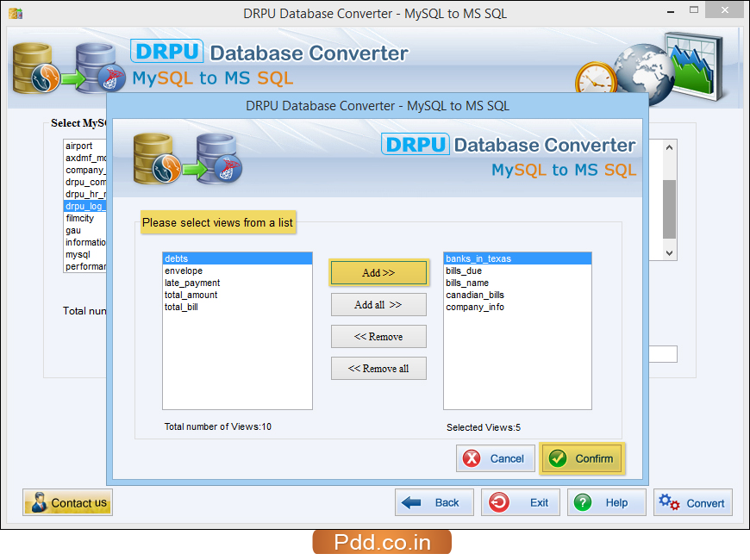
Task: Select bills_due in selected views
Action: coord(517,271)
